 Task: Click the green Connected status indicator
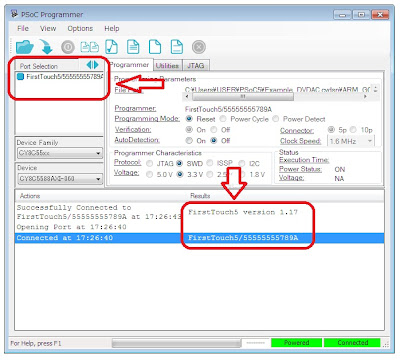coord(352,343)
